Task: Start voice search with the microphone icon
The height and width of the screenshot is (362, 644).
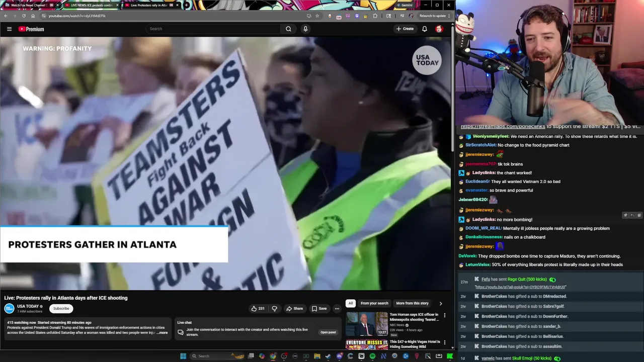Action: [305, 29]
